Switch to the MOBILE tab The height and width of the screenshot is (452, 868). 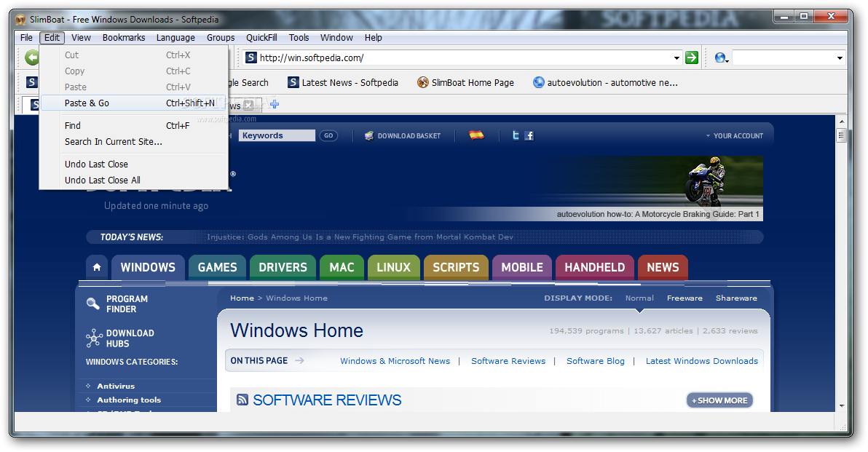[x=522, y=267]
